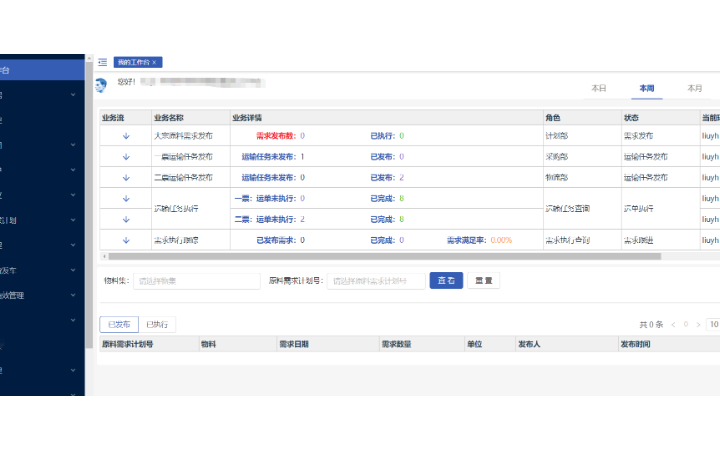Viewport: 720px width, 450px height.
Task: Click the blue 查看 search button
Action: pos(446,281)
